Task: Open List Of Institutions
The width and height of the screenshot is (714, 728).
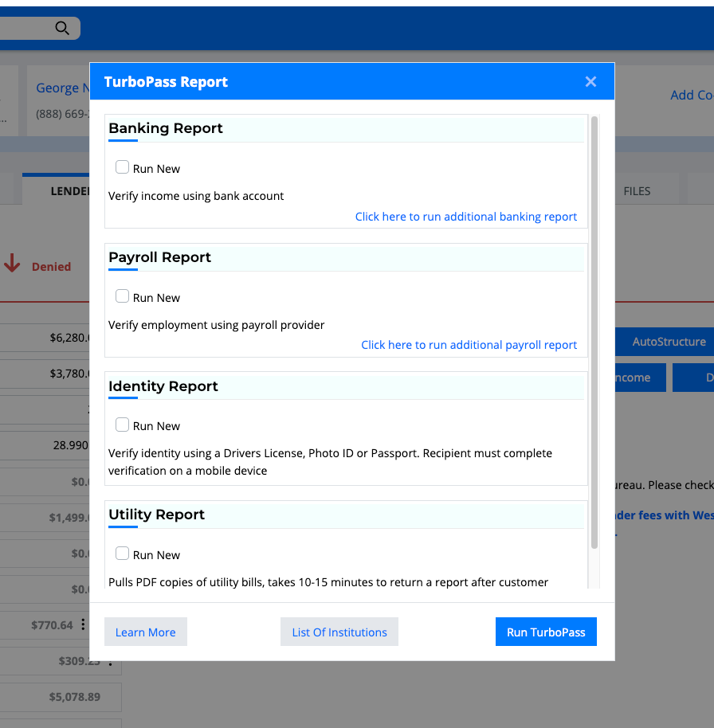Action: [x=339, y=632]
